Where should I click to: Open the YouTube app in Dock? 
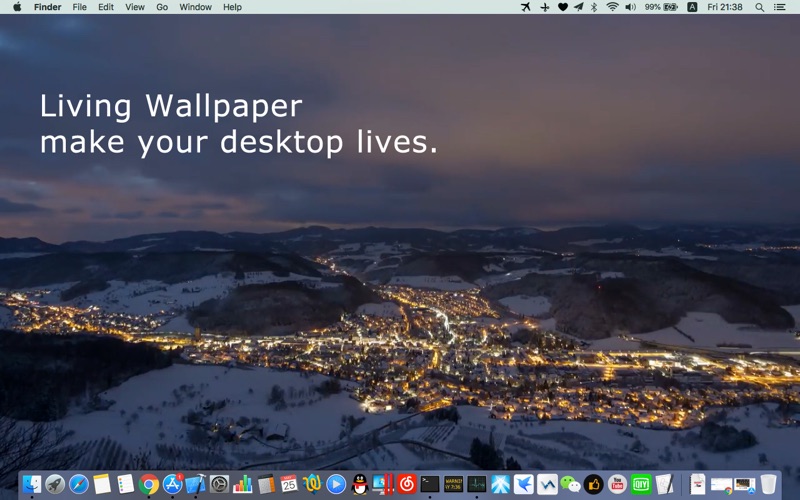(617, 484)
